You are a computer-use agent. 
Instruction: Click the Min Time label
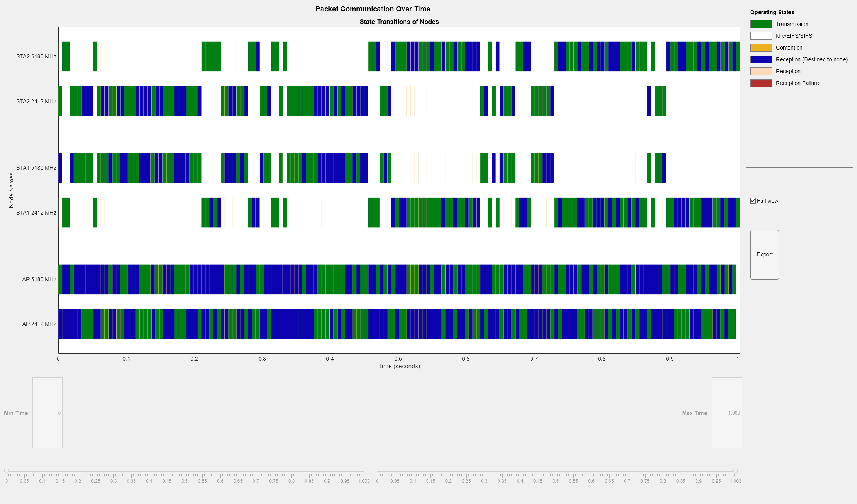coord(16,413)
